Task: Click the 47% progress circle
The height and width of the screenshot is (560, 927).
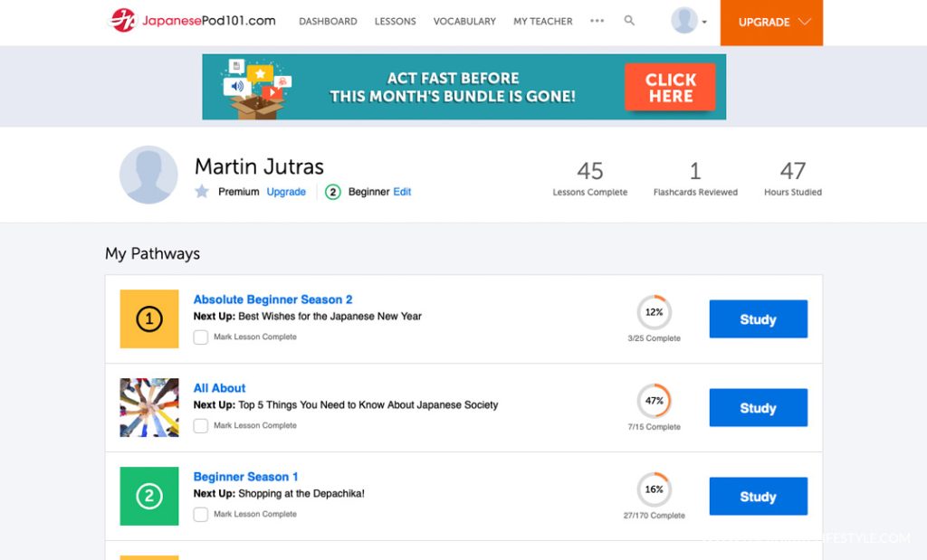Action: point(654,401)
